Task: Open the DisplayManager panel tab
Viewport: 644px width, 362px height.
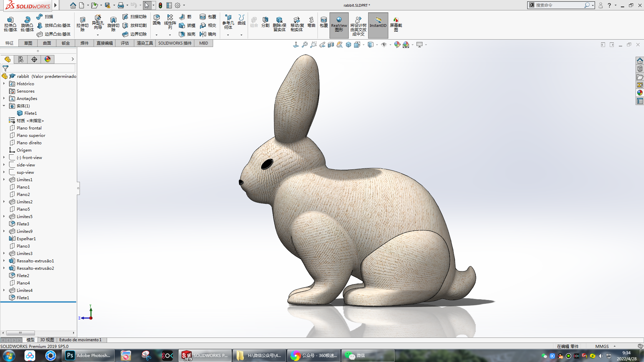Action: (x=48, y=59)
